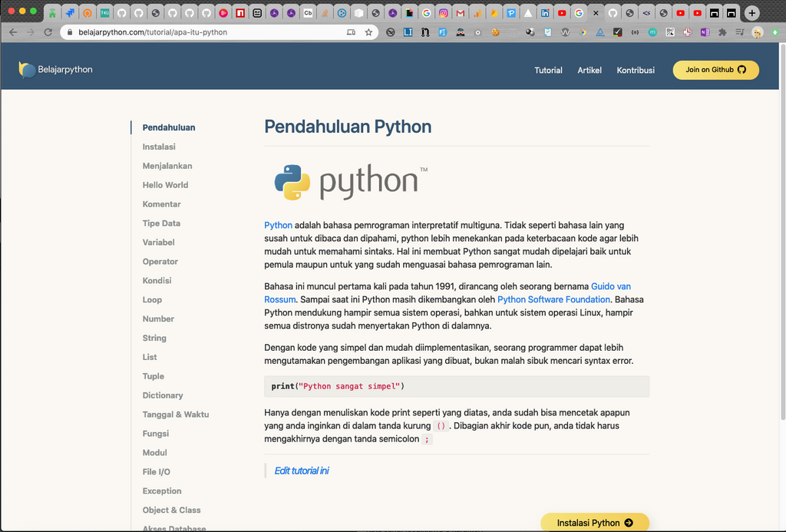Click the Belajarpython logo in the navbar
This screenshot has width=786, height=532.
pos(55,69)
